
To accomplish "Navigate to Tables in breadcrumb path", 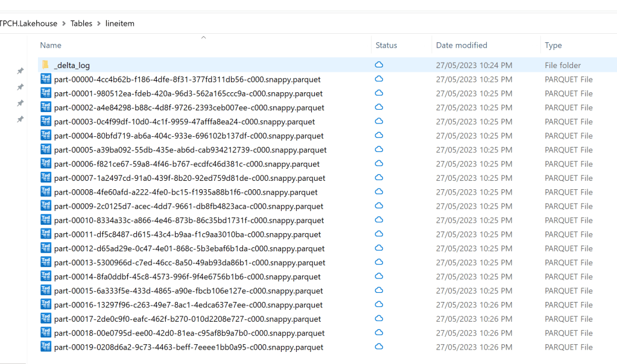I will pyautogui.click(x=81, y=24).
